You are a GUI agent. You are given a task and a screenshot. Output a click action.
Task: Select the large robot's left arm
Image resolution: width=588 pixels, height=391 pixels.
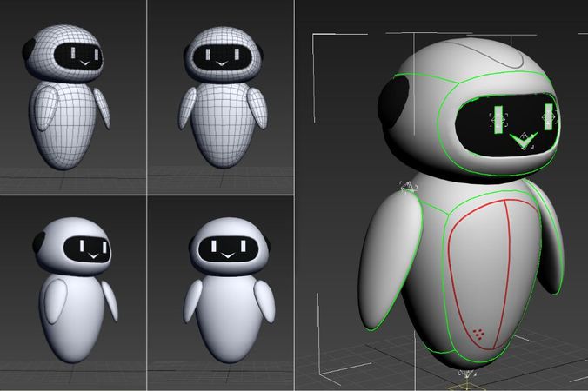pos(391,261)
